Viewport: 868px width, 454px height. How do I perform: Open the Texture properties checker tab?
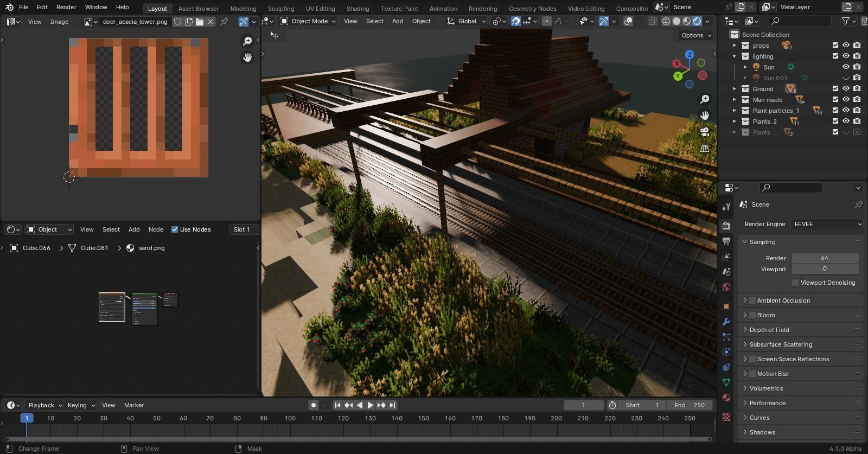pos(726,417)
